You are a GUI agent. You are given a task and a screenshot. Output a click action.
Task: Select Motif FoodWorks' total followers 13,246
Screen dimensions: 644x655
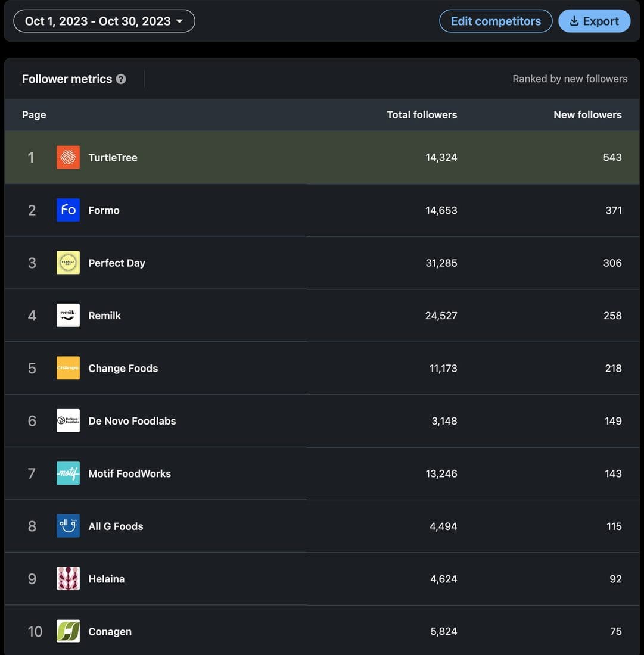tap(441, 473)
